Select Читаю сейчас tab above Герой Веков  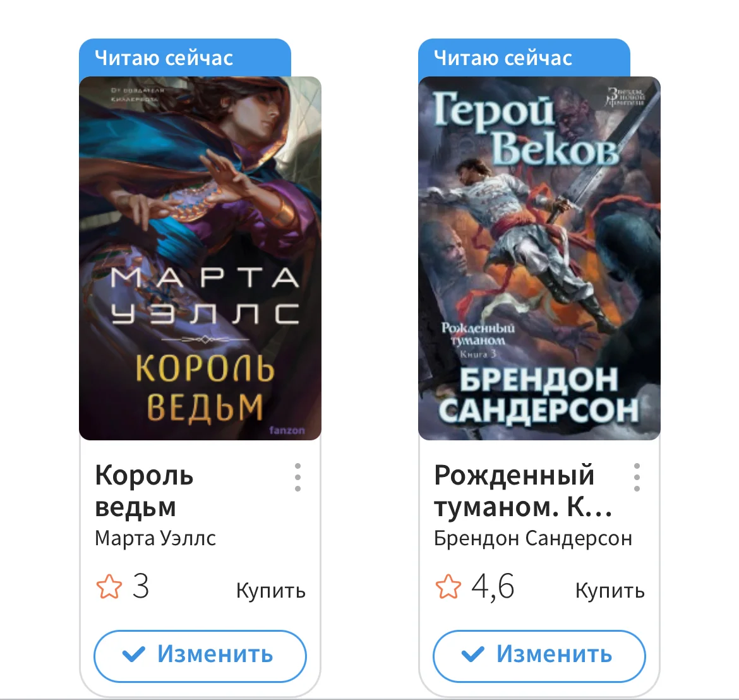click(524, 57)
